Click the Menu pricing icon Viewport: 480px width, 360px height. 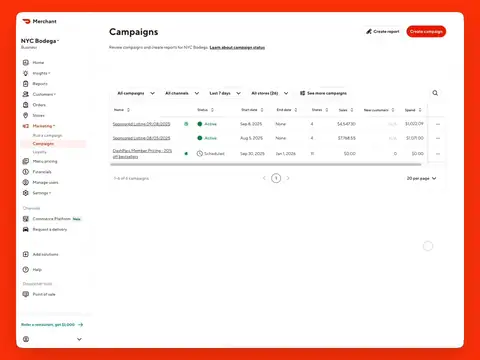click(x=26, y=161)
